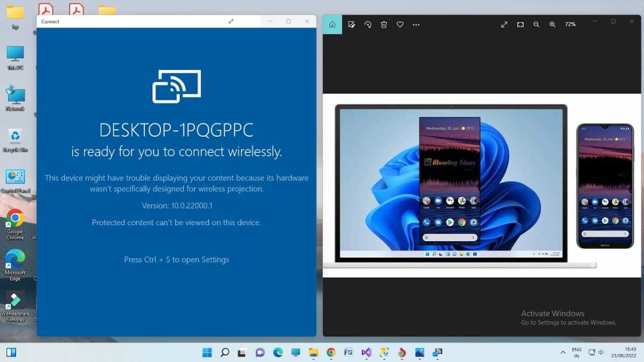Expand the hidden system tray icons
644x362 pixels.
563,352
